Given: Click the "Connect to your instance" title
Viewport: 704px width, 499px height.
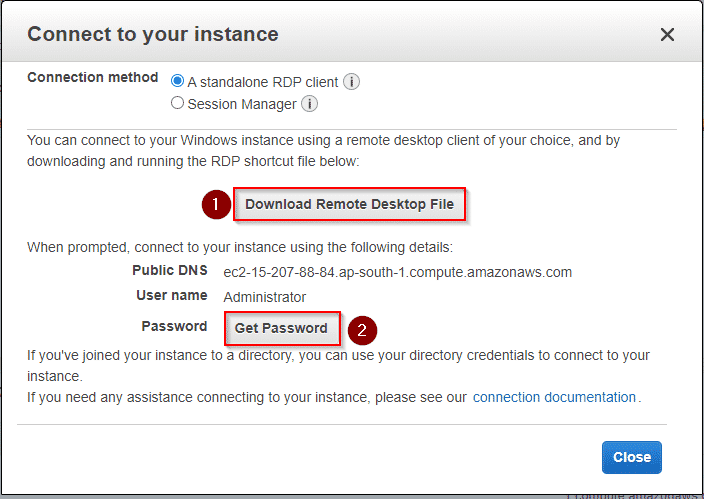Looking at the screenshot, I should (x=153, y=34).
